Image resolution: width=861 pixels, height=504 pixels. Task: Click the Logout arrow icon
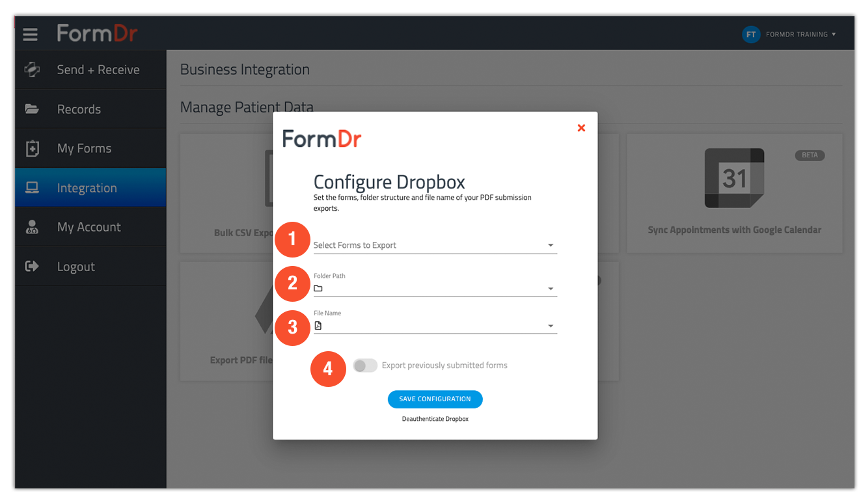pos(32,266)
